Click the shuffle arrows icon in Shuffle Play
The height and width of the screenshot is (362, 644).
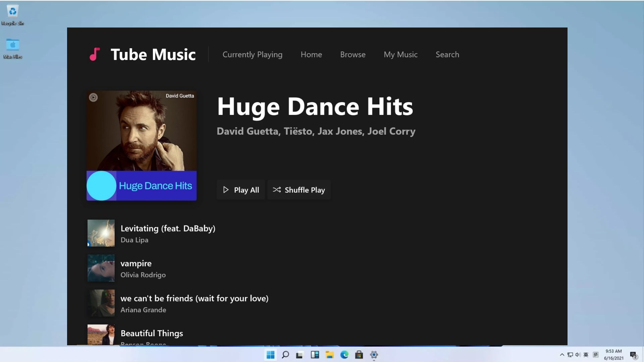(277, 190)
